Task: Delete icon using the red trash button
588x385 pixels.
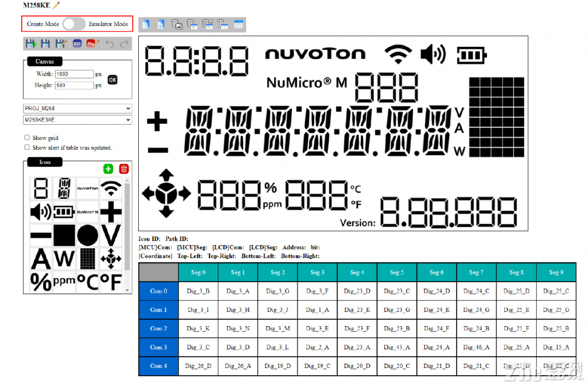Action: pos(124,169)
